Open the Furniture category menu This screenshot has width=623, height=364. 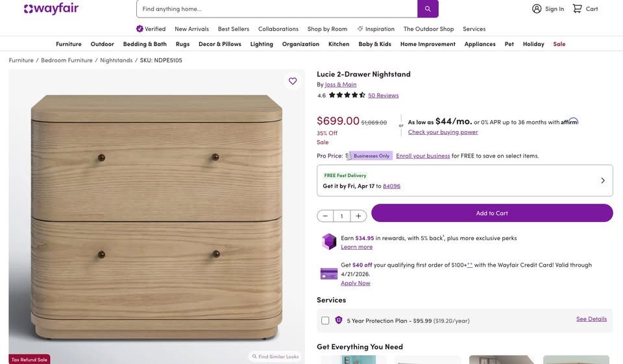coord(69,44)
